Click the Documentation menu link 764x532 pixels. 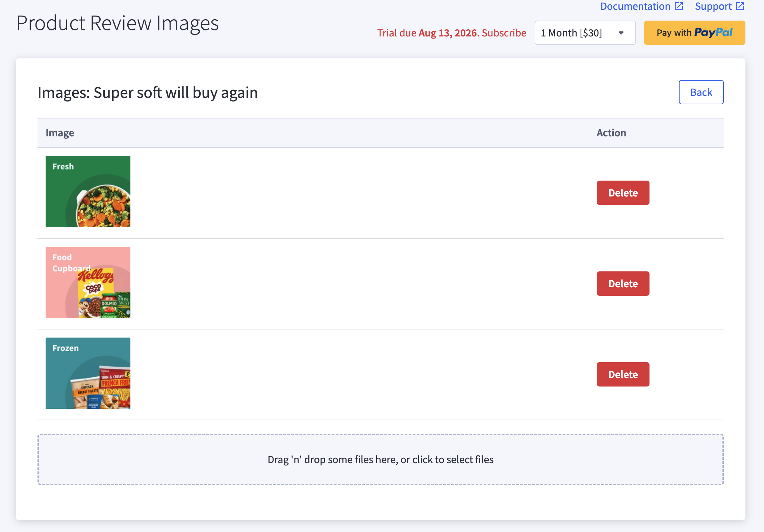(635, 6)
